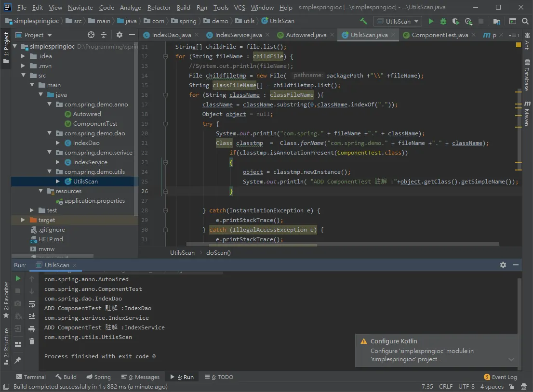The width and height of the screenshot is (533, 392).
Task: Start the Debug bug icon
Action: pos(443,21)
